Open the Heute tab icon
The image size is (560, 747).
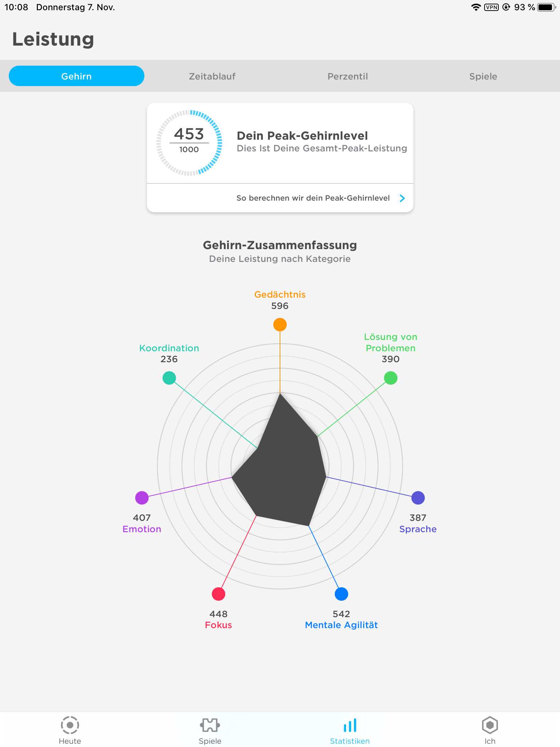pos(70,725)
